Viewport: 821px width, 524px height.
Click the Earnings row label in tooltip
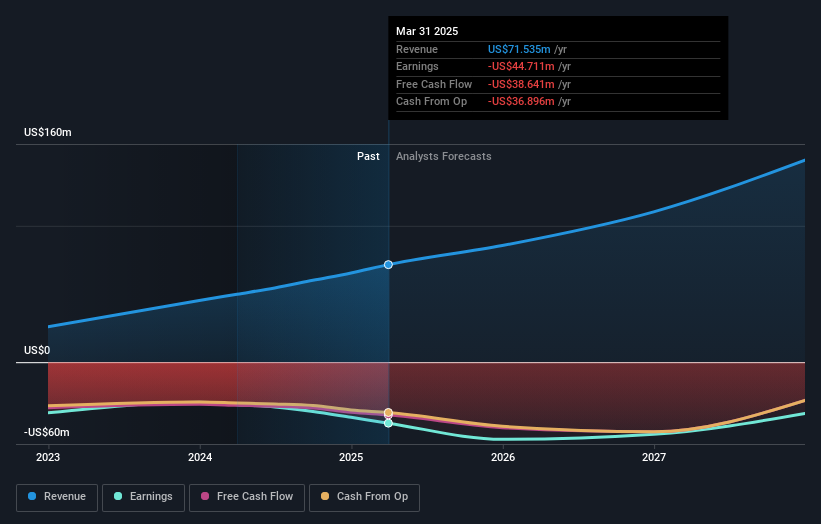click(x=417, y=66)
